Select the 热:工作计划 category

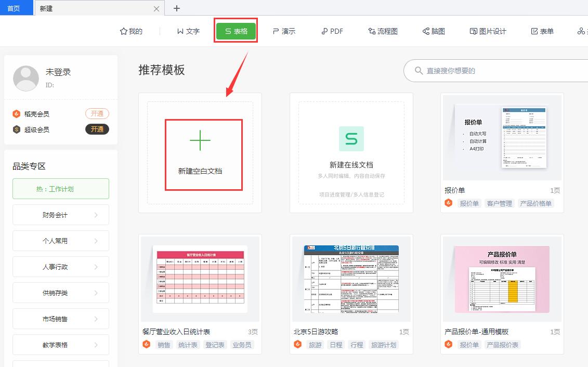pos(60,189)
